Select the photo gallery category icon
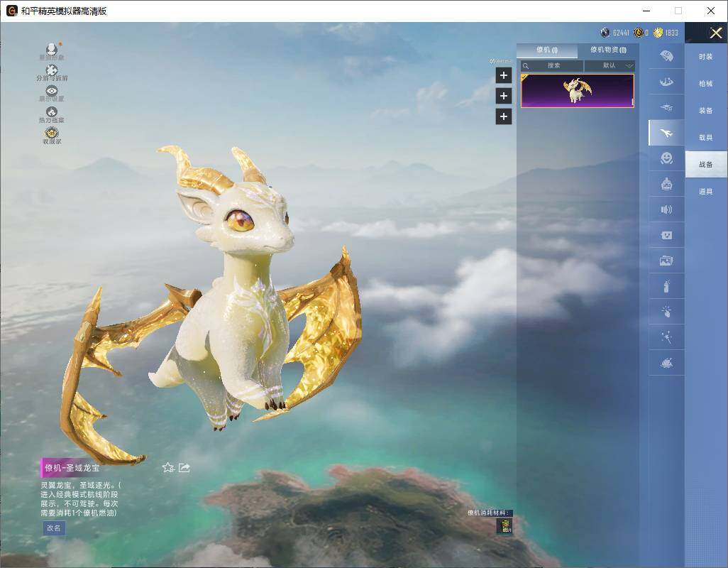728x568 pixels. point(667,261)
